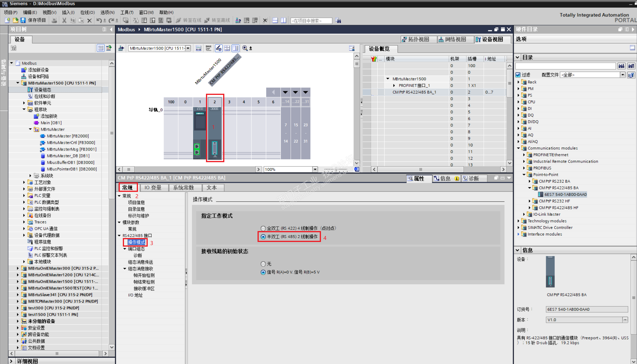Screen dimensions: 637x364
Task: Select '无' for receive line initial state
Action: click(x=263, y=264)
